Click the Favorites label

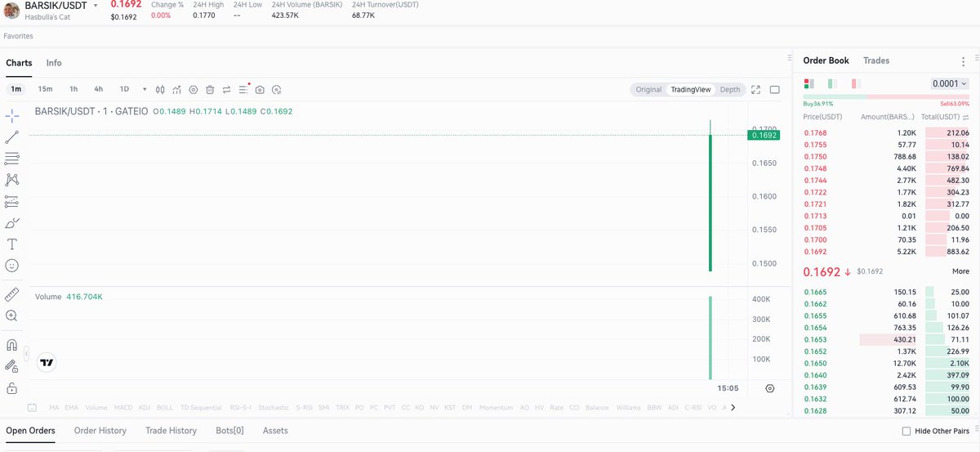tap(19, 36)
